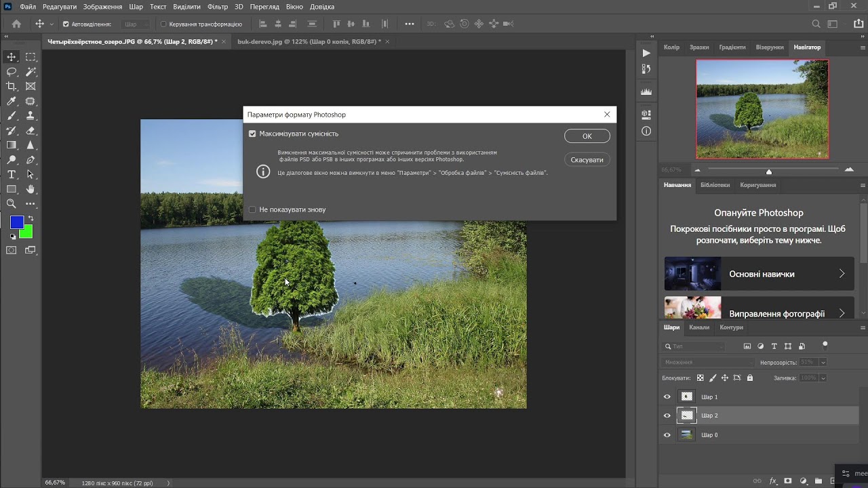868x488 pixels.
Task: Select the Lasso tool
Action: pyautogui.click(x=12, y=71)
